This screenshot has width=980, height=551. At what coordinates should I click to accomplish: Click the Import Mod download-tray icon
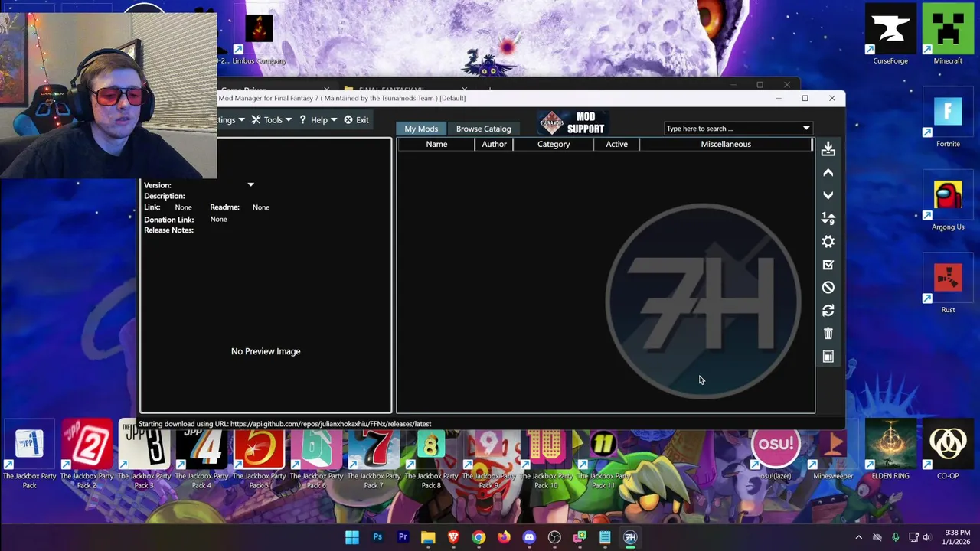coord(828,149)
